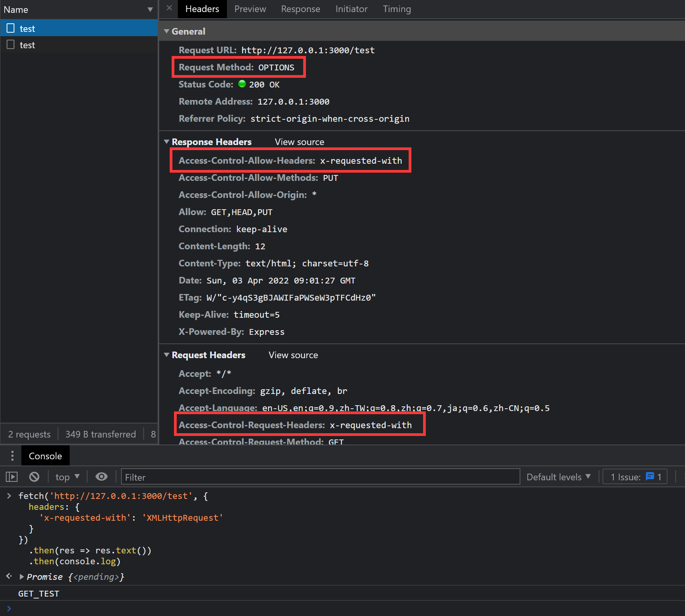Open the top JavaScript context dropdown

(x=67, y=477)
